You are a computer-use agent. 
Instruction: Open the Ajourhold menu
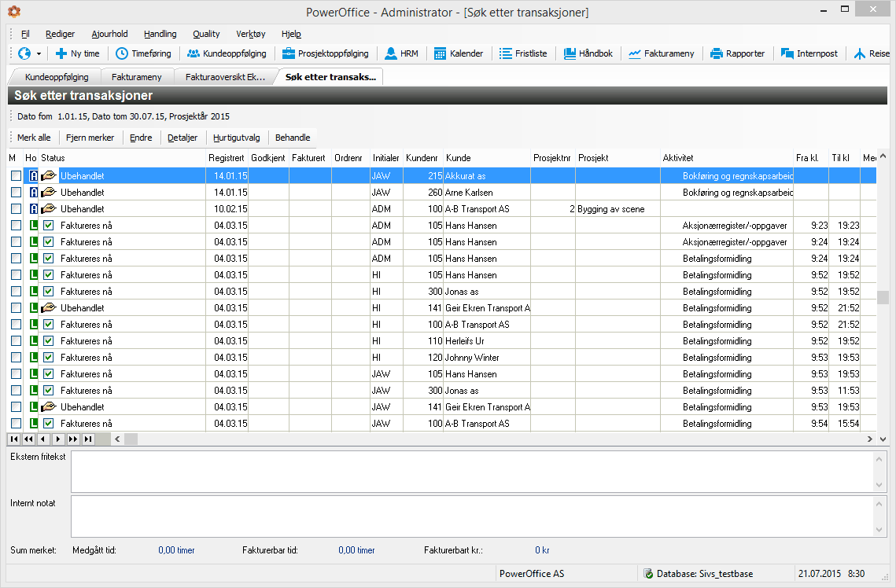pyautogui.click(x=109, y=35)
